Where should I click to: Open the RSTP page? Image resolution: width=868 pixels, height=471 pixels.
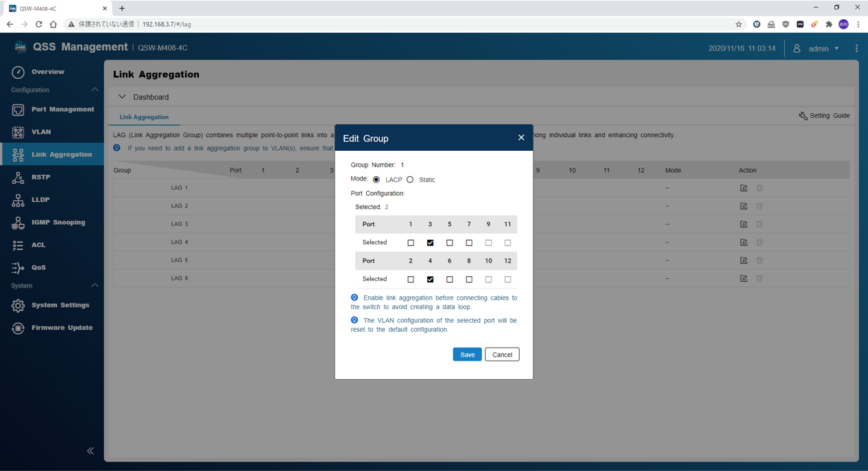click(x=40, y=177)
